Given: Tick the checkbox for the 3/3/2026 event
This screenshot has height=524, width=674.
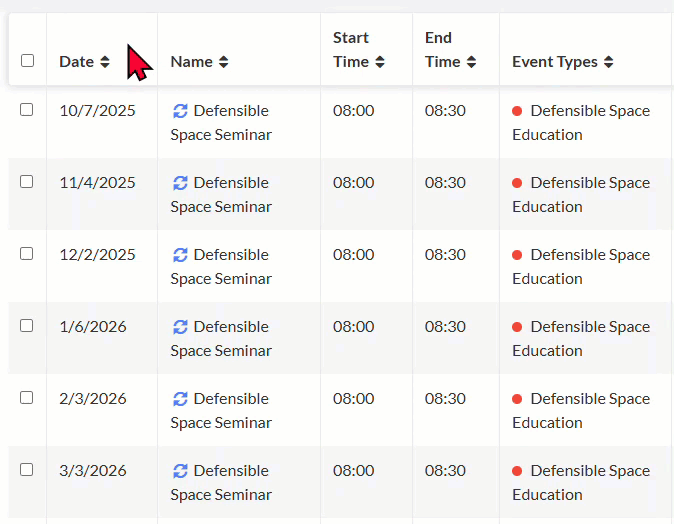Looking at the screenshot, I should coord(27,470).
